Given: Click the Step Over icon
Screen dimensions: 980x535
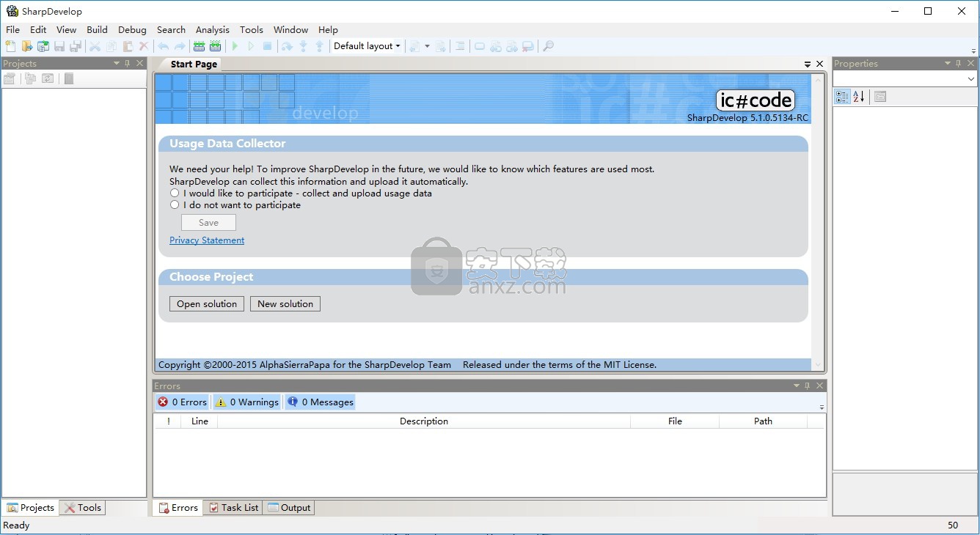Looking at the screenshot, I should click(287, 46).
